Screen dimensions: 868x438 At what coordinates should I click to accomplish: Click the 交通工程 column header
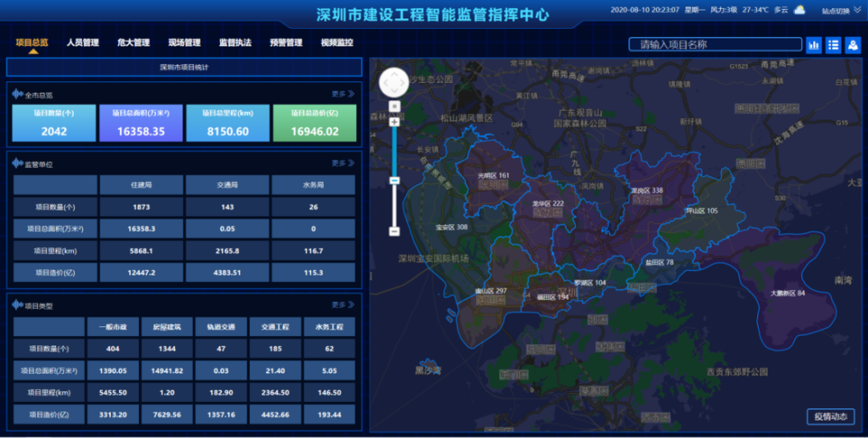point(275,327)
